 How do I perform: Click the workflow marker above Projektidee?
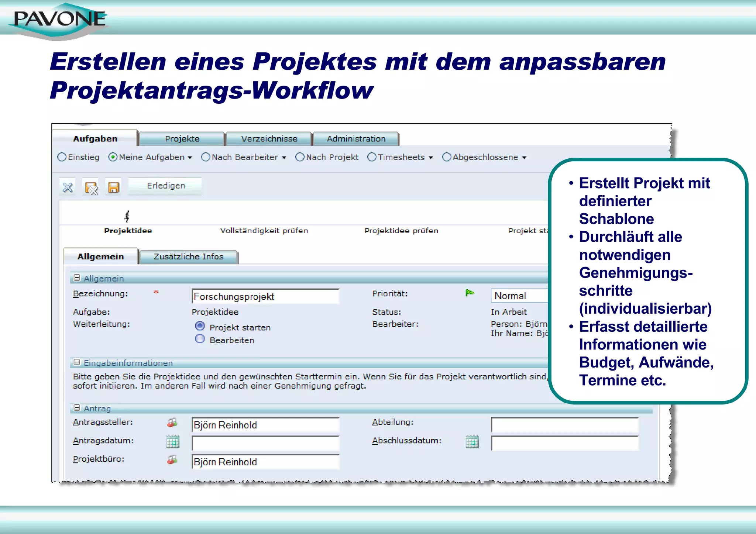click(x=127, y=216)
